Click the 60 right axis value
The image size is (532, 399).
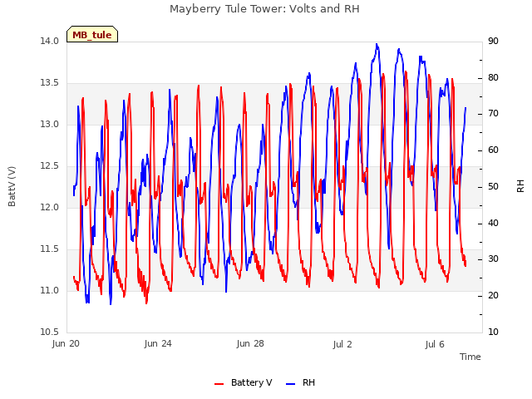point(493,150)
